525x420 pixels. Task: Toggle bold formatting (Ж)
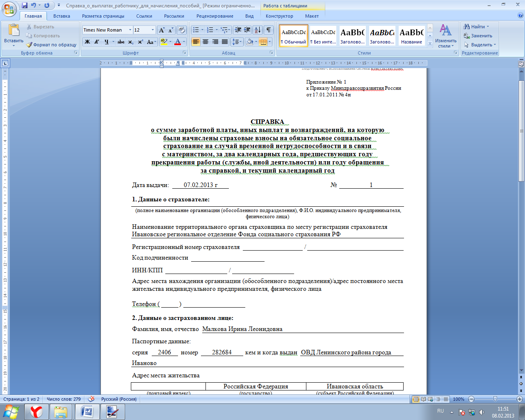[x=87, y=42]
